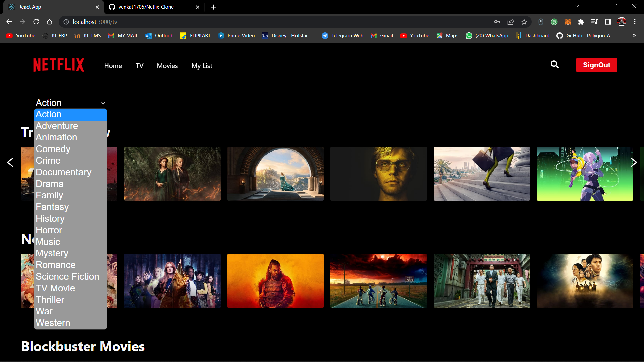The height and width of the screenshot is (362, 644).
Task: Open browser side panel icon
Action: point(608,22)
